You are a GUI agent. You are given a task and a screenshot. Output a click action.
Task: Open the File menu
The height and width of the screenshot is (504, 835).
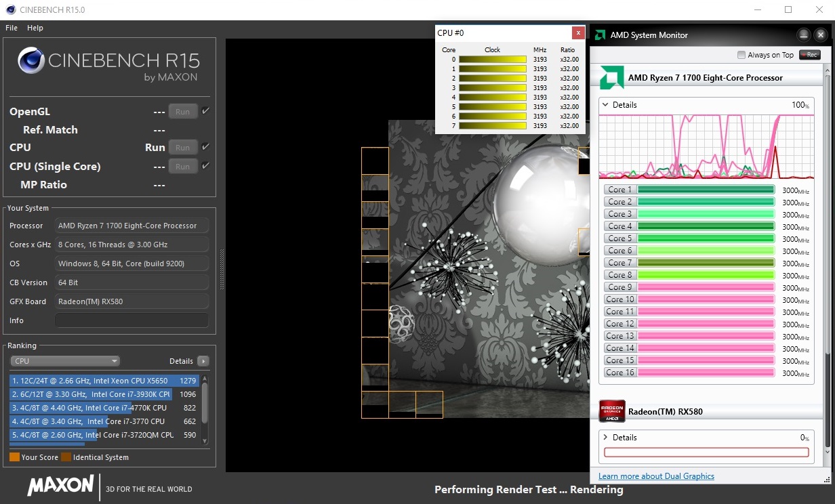click(12, 28)
